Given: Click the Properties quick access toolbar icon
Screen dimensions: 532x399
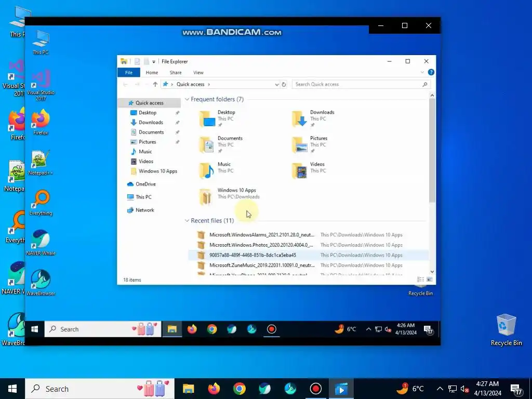Looking at the screenshot, I should tap(137, 61).
